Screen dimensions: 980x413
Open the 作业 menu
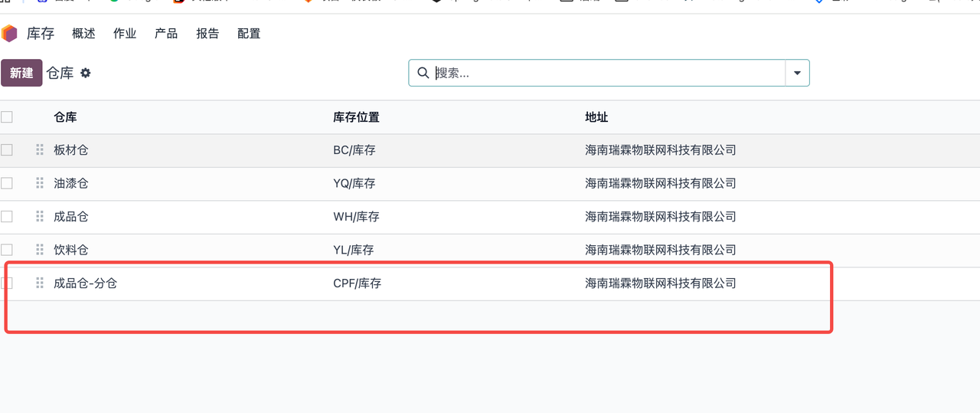(x=125, y=34)
